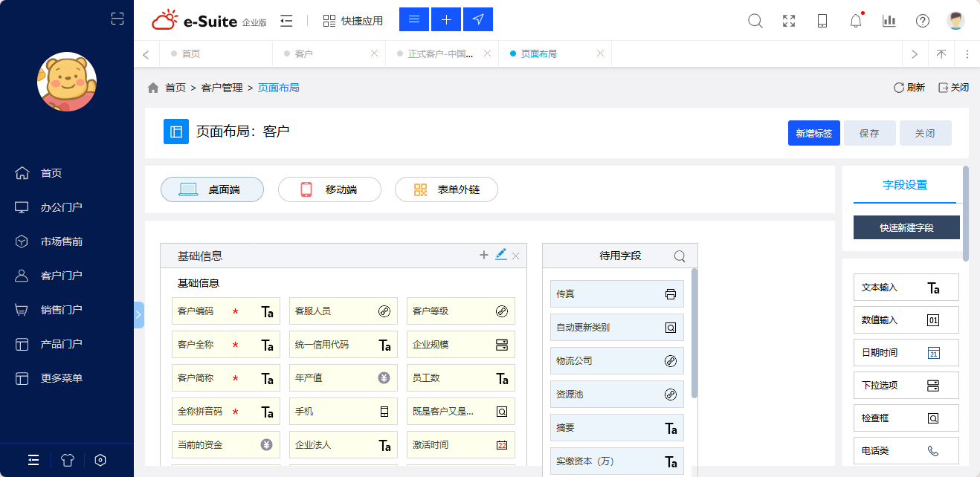The width and height of the screenshot is (980, 477).
Task: Collapse the sidebar with the blue chevron arrow
Action: [138, 314]
